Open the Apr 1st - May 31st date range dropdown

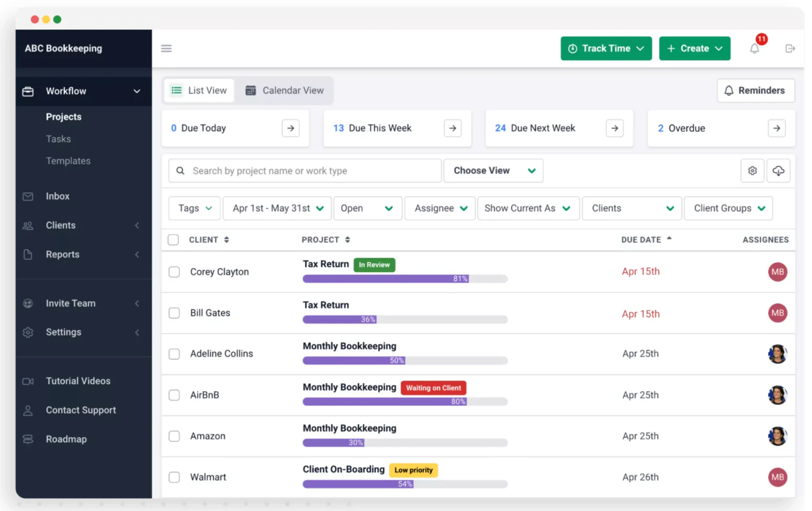pyautogui.click(x=277, y=208)
